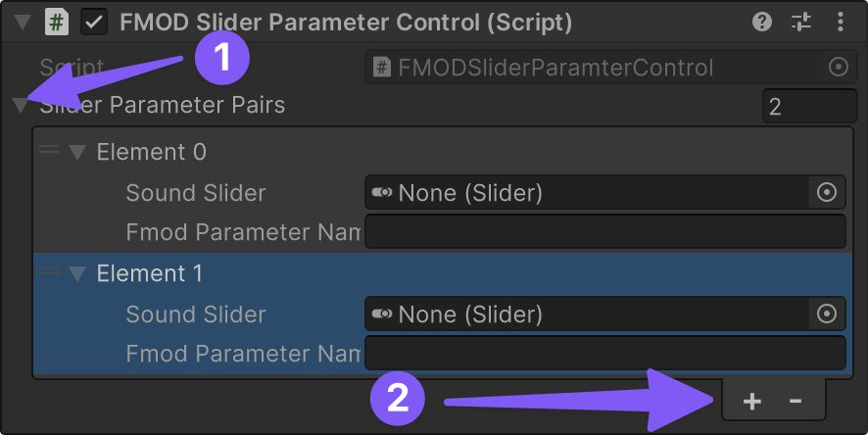
Task: Click Element 0 Fmod Parameter Name field
Action: (x=603, y=232)
